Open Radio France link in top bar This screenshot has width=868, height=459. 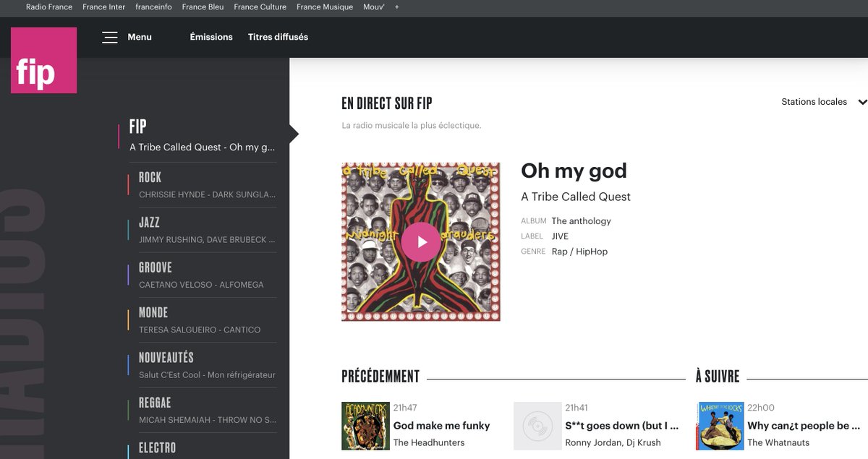[x=49, y=7]
